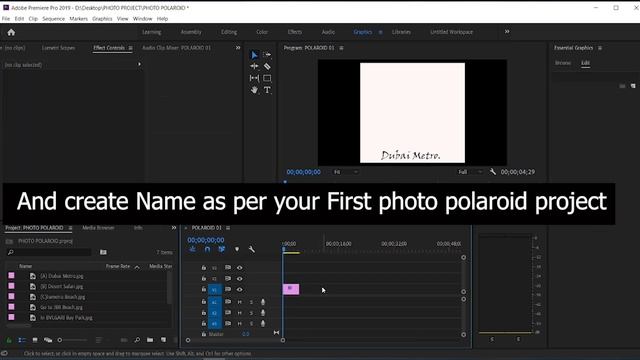Open Program Monitor settings wrench

[x=493, y=172]
